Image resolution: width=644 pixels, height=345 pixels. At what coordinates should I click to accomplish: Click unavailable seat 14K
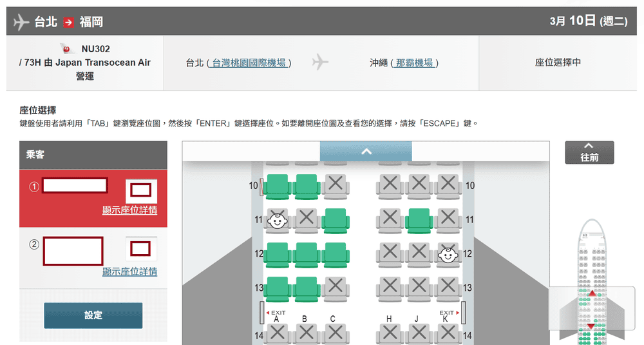(x=448, y=334)
